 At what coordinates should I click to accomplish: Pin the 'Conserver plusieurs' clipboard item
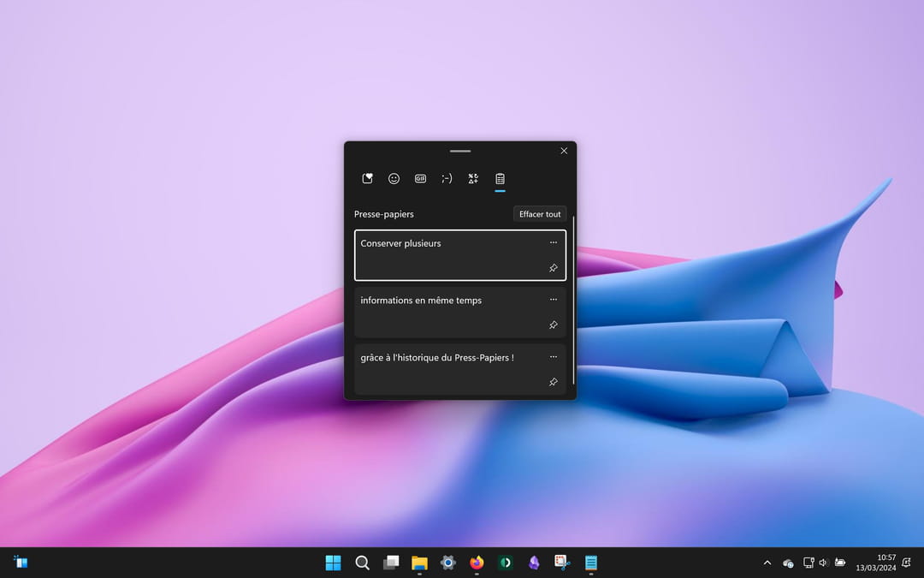(554, 268)
